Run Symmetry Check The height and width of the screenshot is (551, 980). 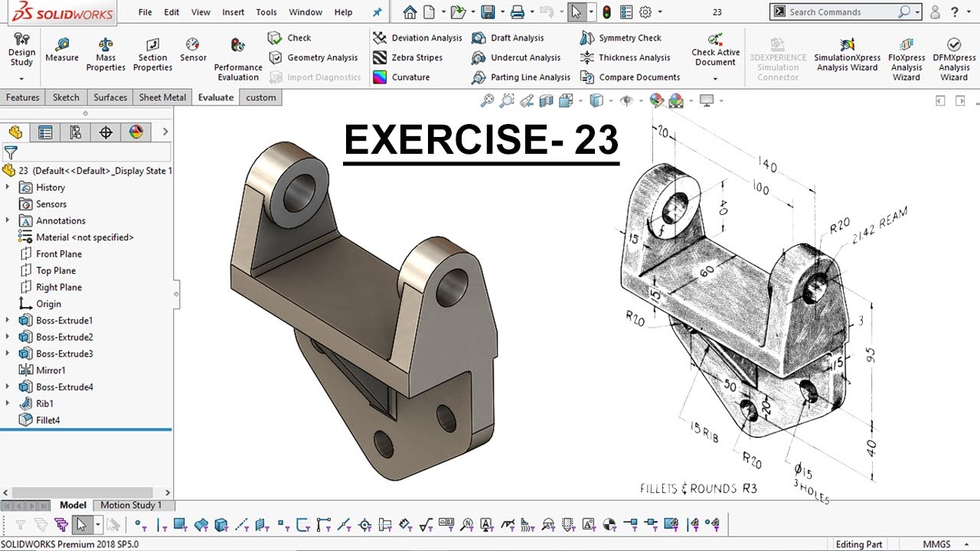coord(621,37)
